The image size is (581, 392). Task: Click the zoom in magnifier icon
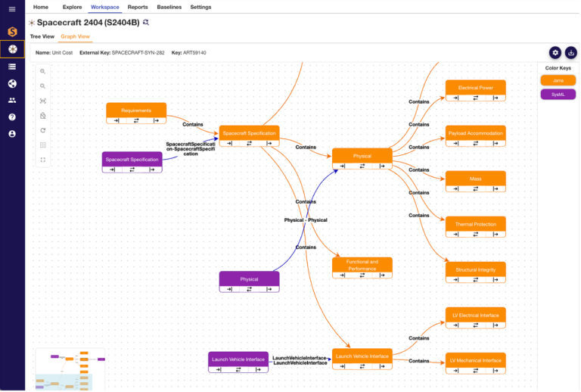click(43, 71)
